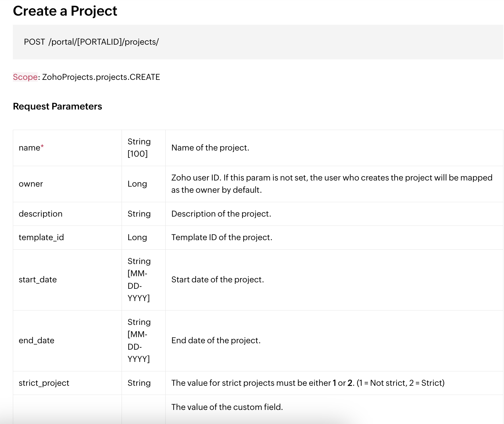This screenshot has width=504, height=424.
Task: Click the strict projects value description
Action: (308, 383)
